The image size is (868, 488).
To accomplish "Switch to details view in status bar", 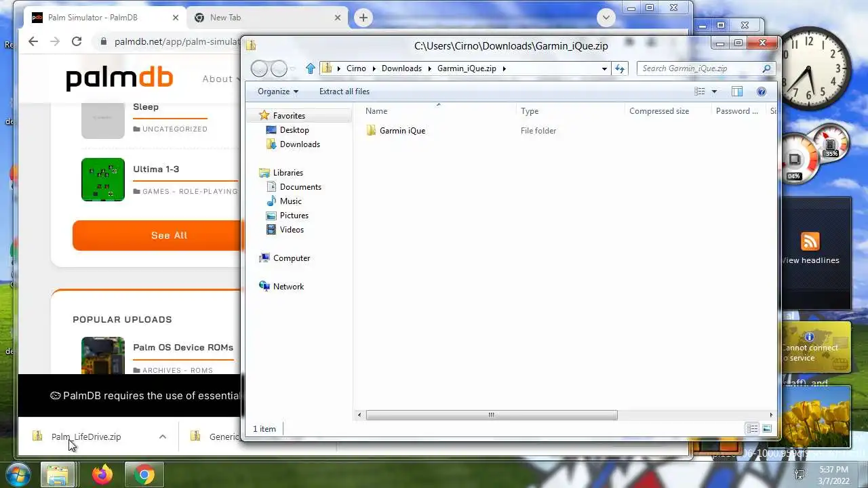I will tap(752, 429).
